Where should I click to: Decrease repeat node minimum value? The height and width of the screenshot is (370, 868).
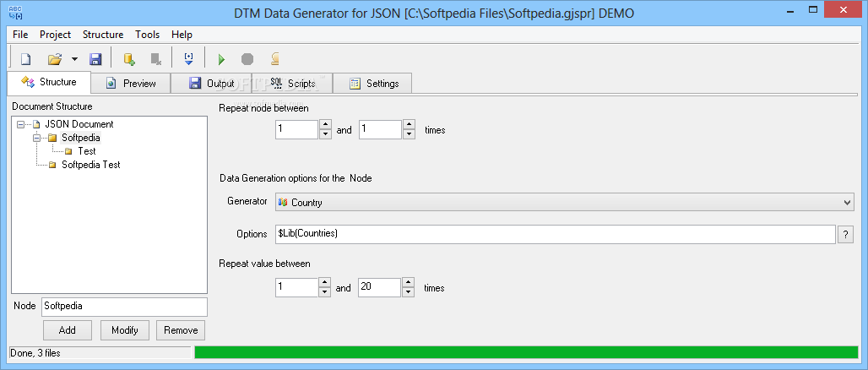pos(326,134)
